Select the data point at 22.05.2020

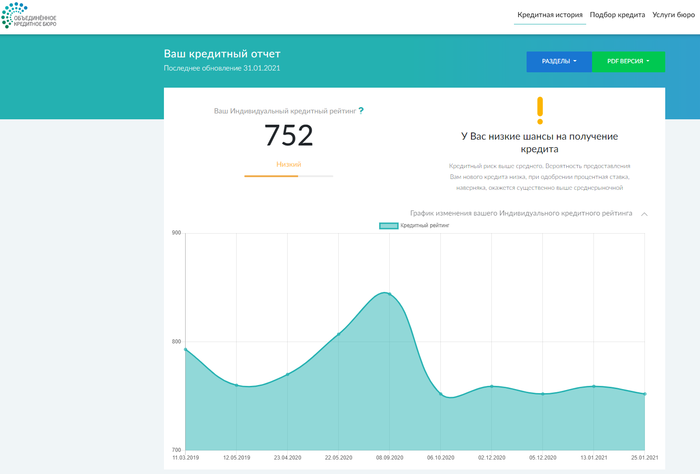338,334
